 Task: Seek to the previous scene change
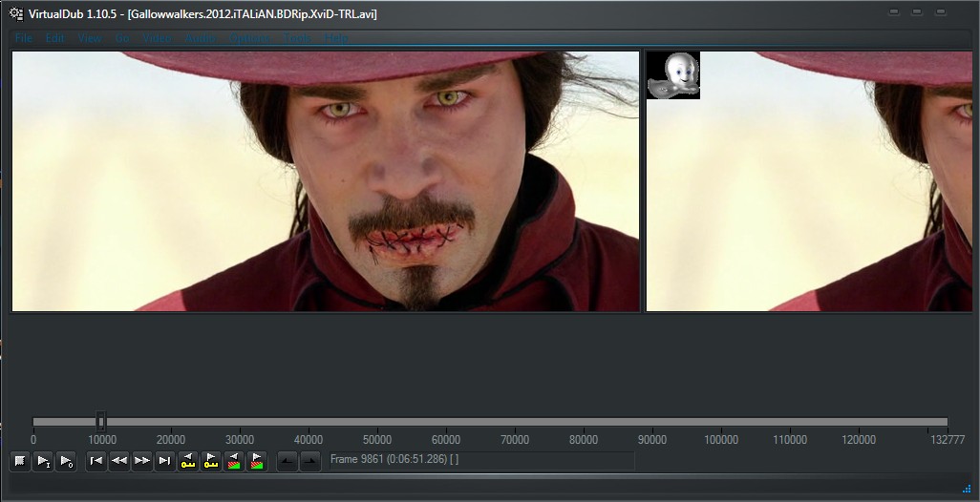[x=234, y=461]
